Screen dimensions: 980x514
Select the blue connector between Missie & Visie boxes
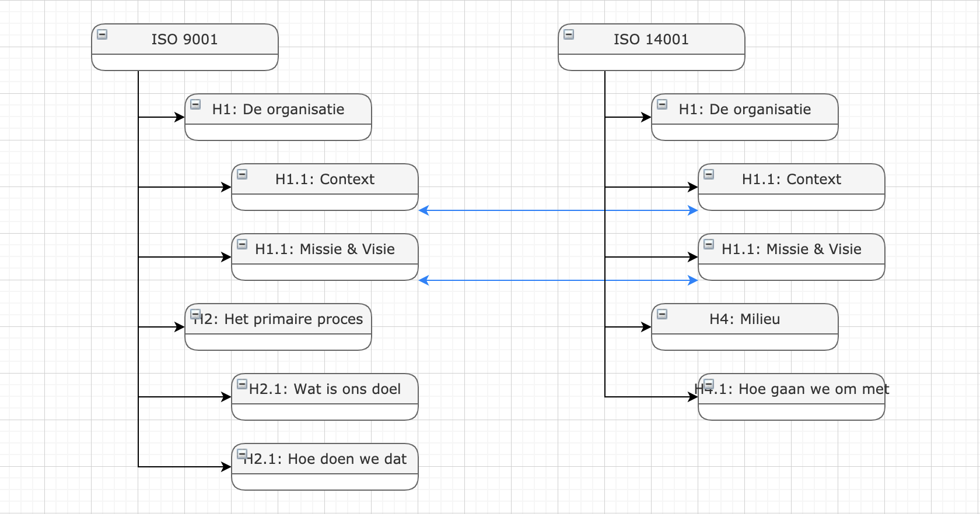(558, 280)
